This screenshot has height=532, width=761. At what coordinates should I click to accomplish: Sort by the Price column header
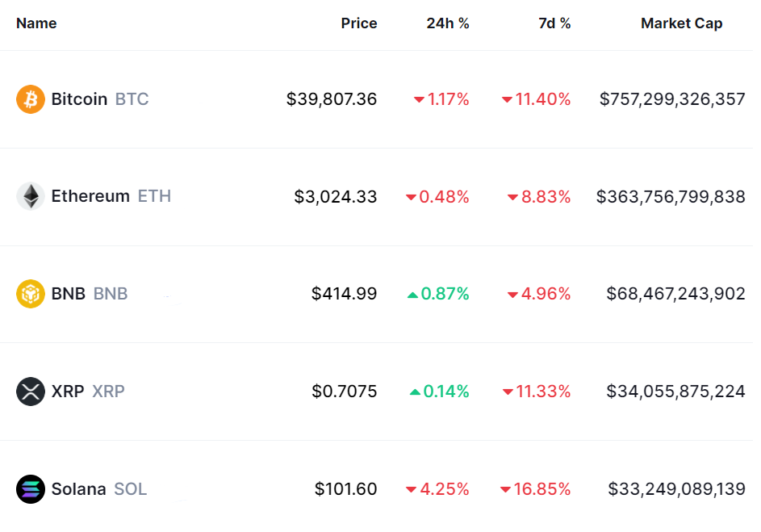[x=358, y=23]
